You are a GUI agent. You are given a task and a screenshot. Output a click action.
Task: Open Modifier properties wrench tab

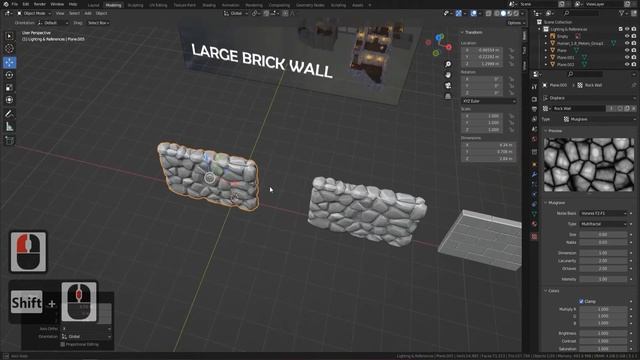[x=534, y=174]
